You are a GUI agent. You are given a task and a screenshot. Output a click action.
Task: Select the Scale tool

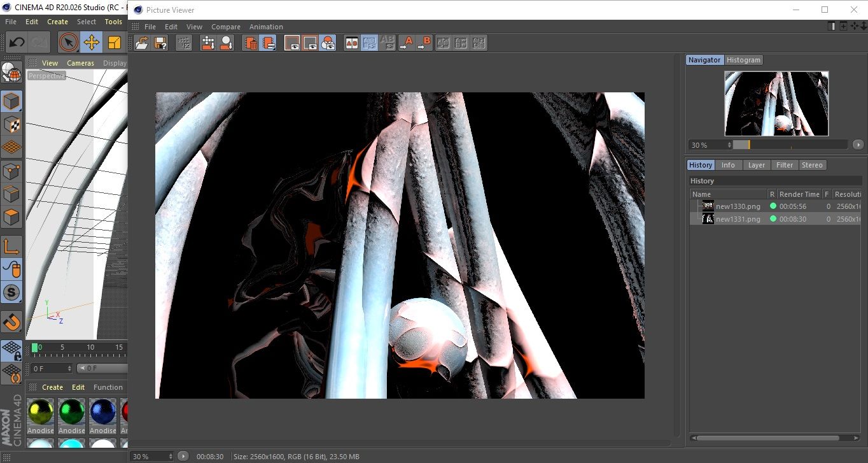[115, 43]
